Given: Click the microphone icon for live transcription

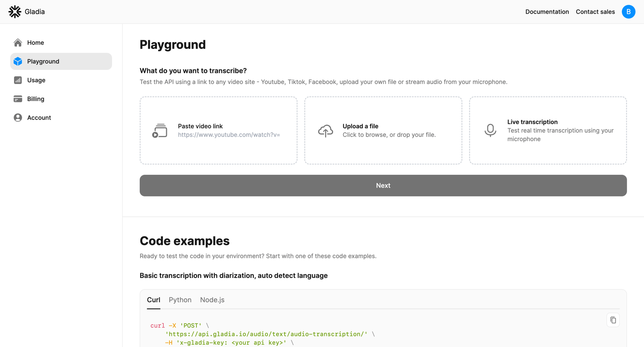Looking at the screenshot, I should (x=490, y=130).
